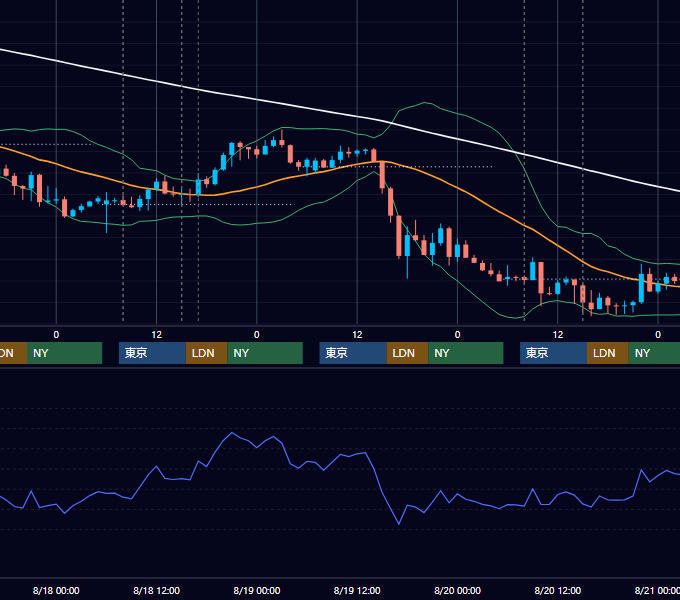Viewport: 680px width, 600px height.
Task: Click the 8/20 00:00 time axis label
Action: (x=458, y=590)
